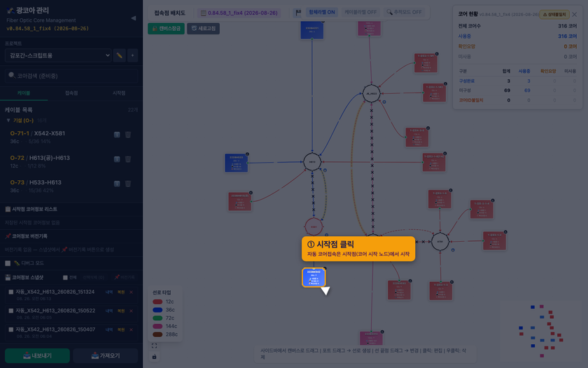Click the 내보내기 export button
This screenshot has height=368, width=588.
(x=37, y=355)
